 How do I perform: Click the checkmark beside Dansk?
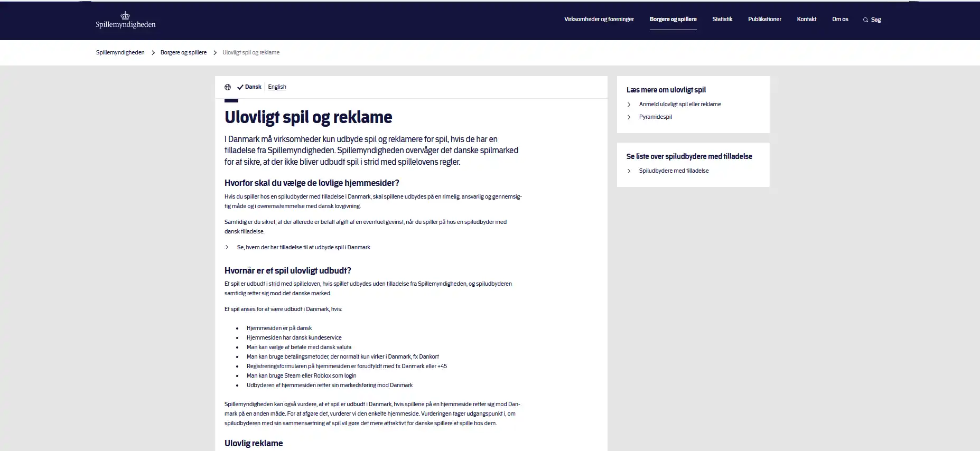point(240,87)
